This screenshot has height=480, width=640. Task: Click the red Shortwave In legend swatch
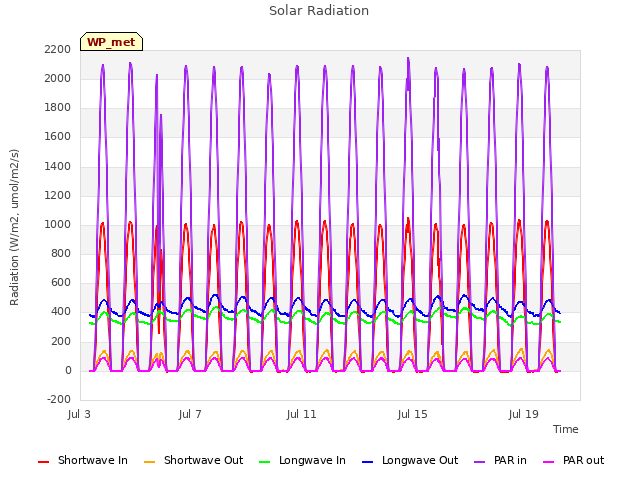tap(43, 462)
